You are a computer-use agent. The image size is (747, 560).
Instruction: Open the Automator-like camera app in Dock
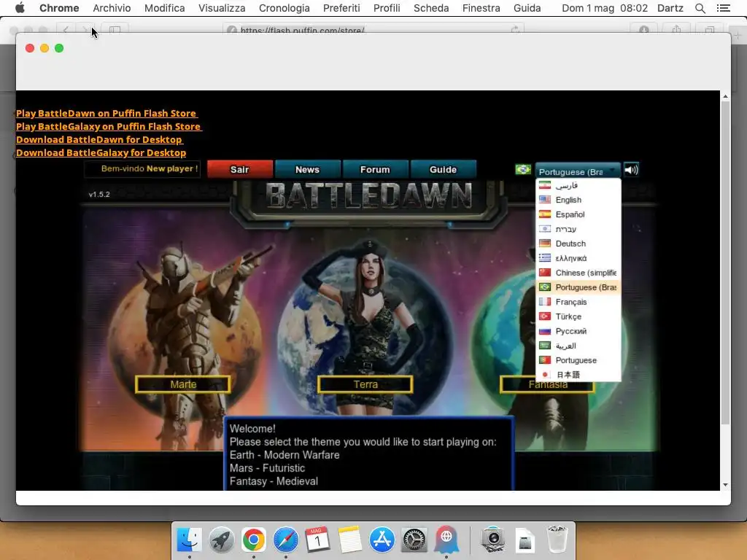[493, 540]
